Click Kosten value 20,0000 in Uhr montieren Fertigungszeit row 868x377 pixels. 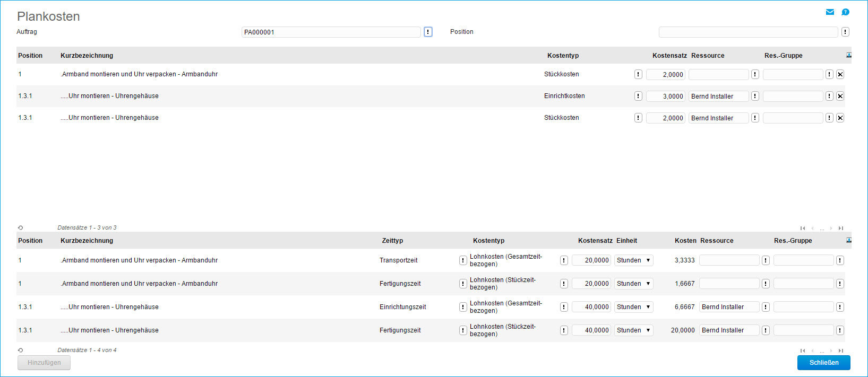(683, 330)
